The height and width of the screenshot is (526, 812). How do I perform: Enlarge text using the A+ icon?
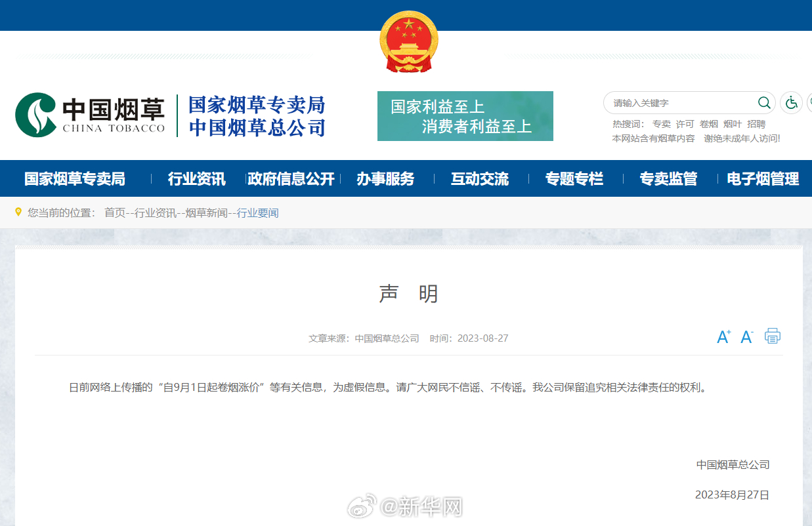click(x=724, y=336)
